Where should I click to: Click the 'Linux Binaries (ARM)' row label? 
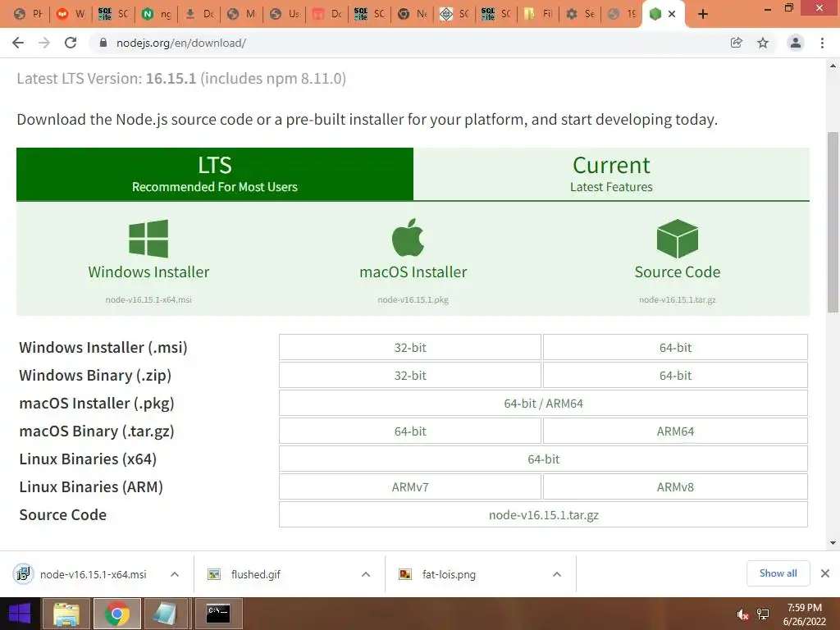click(91, 487)
